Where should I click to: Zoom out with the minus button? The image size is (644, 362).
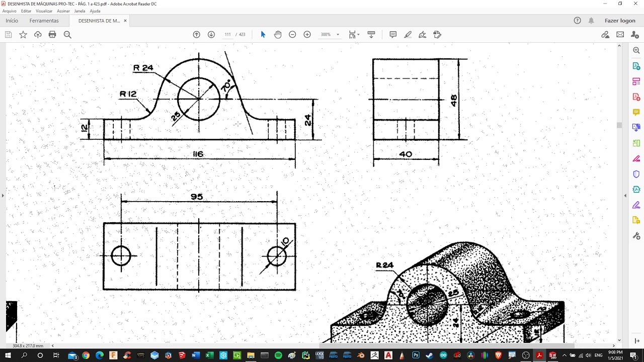click(x=292, y=35)
